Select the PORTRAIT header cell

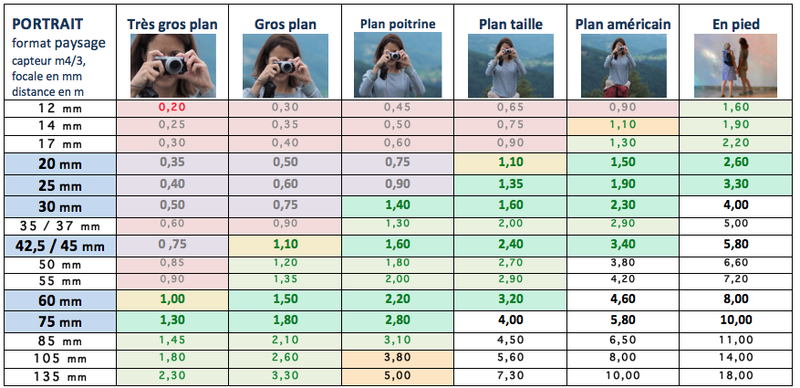(60, 52)
